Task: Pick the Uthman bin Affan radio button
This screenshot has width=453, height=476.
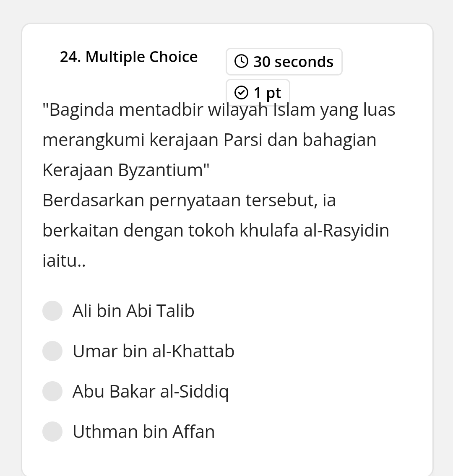Action: 52,432
